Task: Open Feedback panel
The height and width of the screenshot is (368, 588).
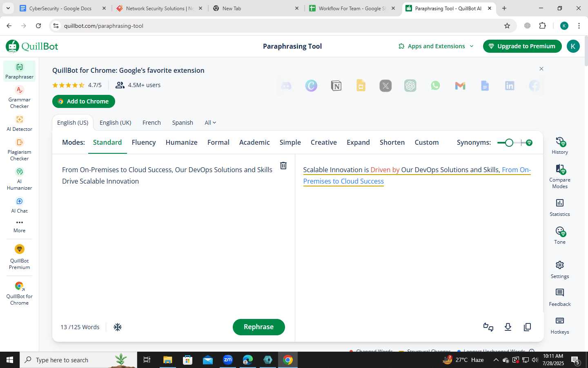Action: (560, 298)
